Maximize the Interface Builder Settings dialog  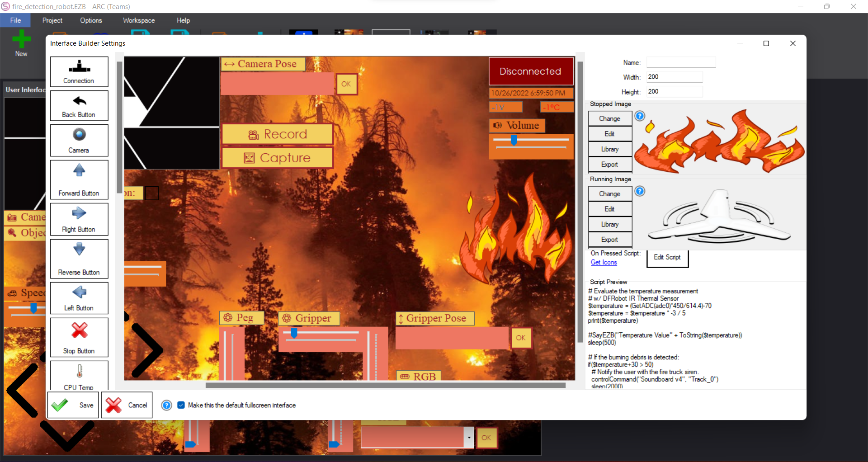(766, 43)
